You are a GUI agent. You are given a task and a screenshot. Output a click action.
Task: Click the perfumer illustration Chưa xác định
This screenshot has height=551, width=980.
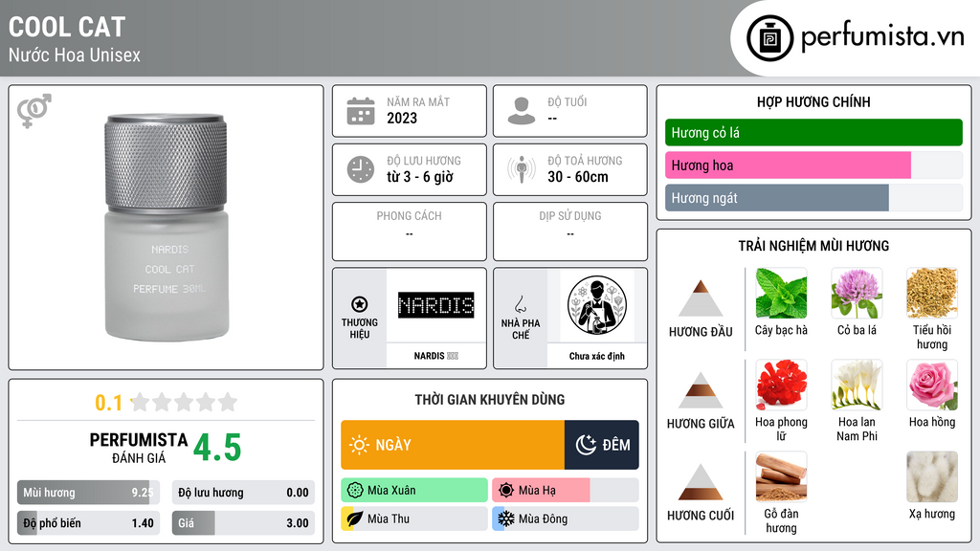(597, 305)
